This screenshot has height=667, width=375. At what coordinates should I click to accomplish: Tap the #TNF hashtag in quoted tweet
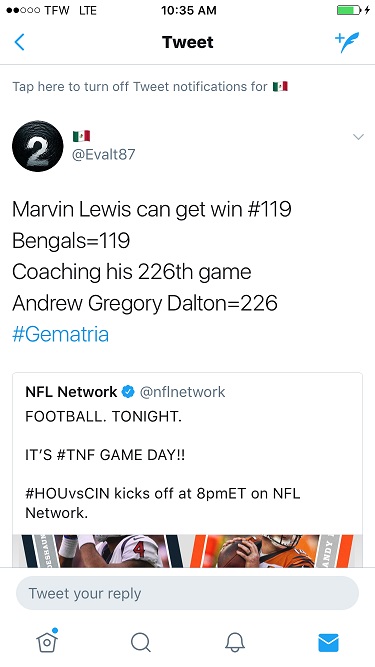(76, 455)
